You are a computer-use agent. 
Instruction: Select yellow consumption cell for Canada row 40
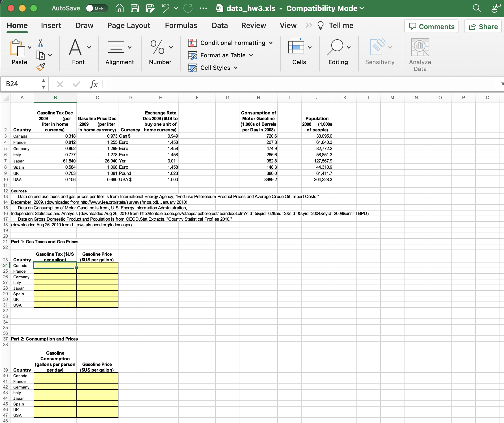coord(55,376)
